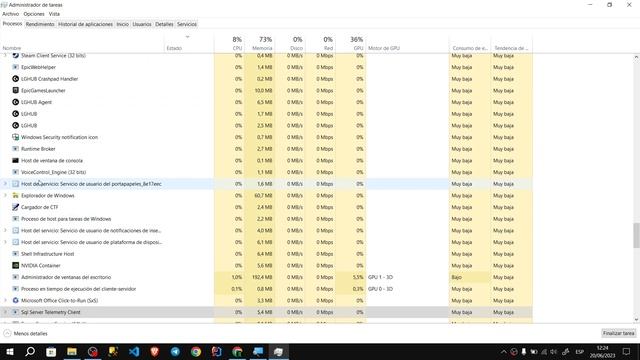This screenshot has height=360, width=640.
Task: Click the LGHUB Crashpad Handler icon
Action: click(16, 79)
